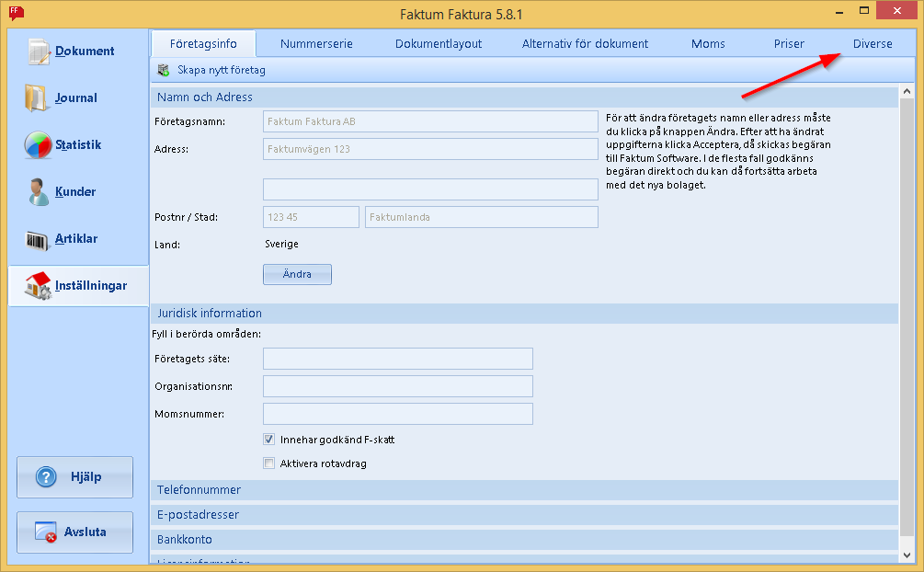The image size is (924, 572).
Task: Click the empty second address line field
Action: 430,189
